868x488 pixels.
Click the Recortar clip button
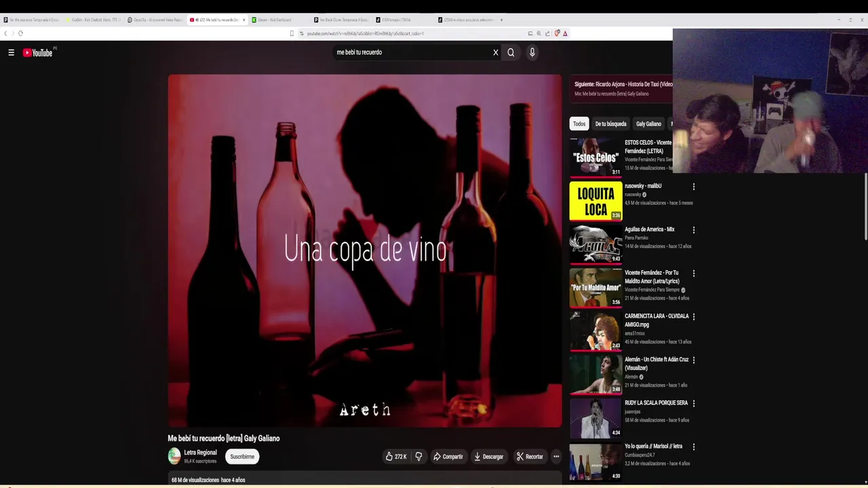(530, 457)
